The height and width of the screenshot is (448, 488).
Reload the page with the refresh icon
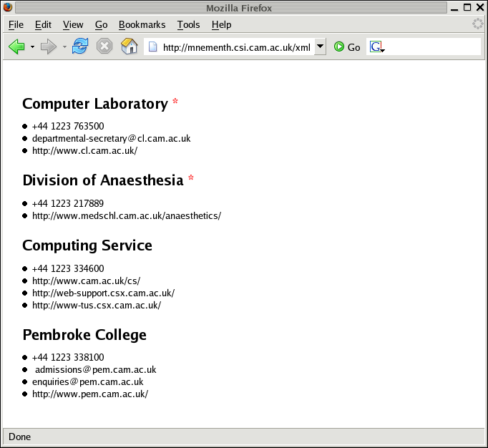[80, 47]
